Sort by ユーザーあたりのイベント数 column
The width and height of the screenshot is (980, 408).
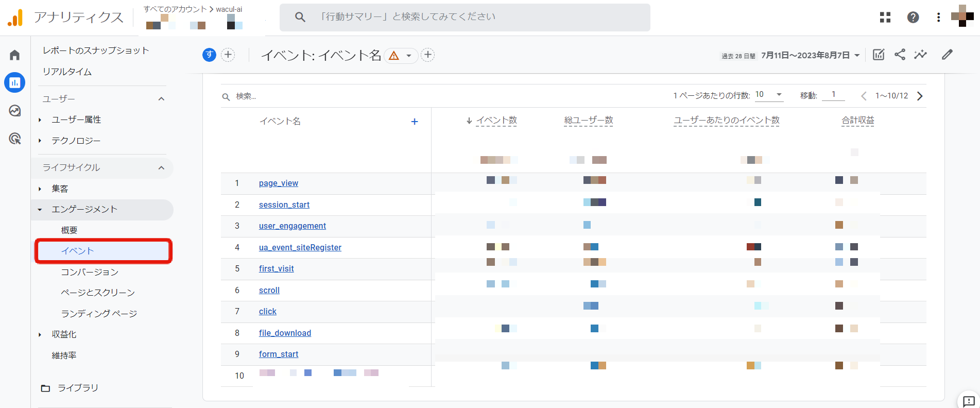pos(727,121)
